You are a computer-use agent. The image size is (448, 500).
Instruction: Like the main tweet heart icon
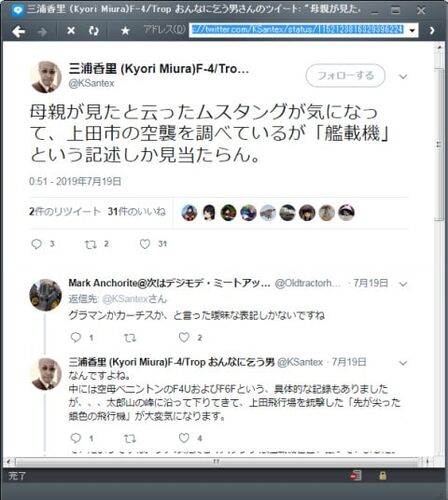click(145, 244)
